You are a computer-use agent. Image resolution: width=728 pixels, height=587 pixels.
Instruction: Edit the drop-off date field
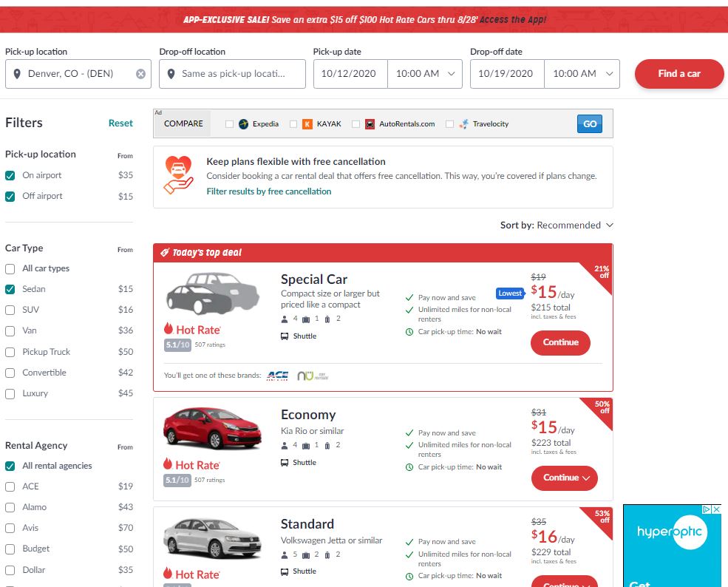click(507, 74)
